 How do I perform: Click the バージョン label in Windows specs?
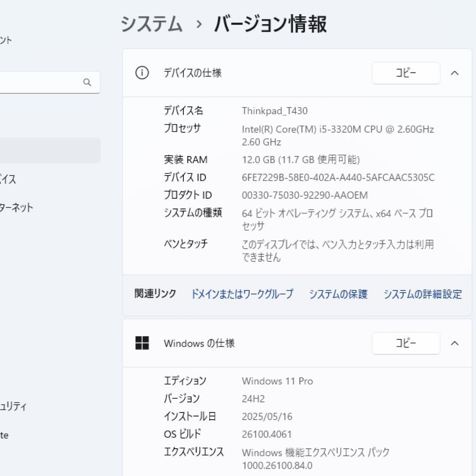pos(182,398)
